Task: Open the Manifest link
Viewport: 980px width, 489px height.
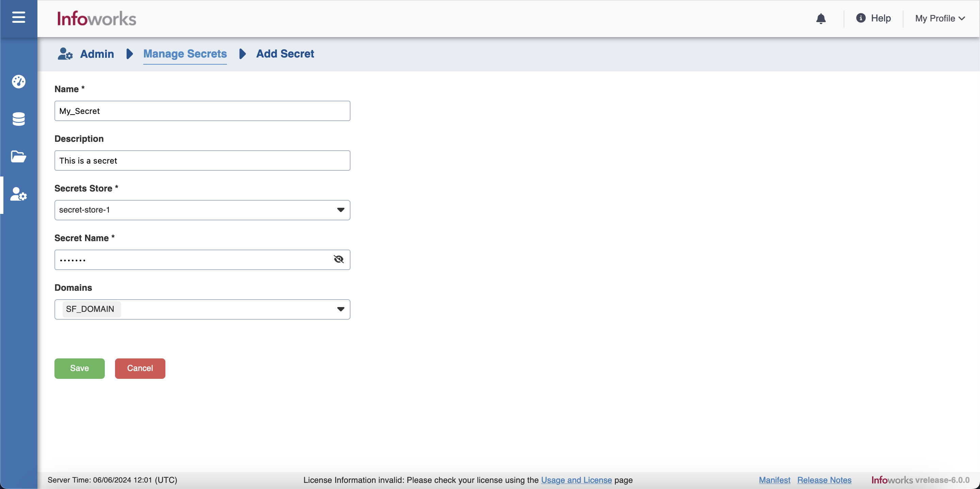Action: [774, 480]
